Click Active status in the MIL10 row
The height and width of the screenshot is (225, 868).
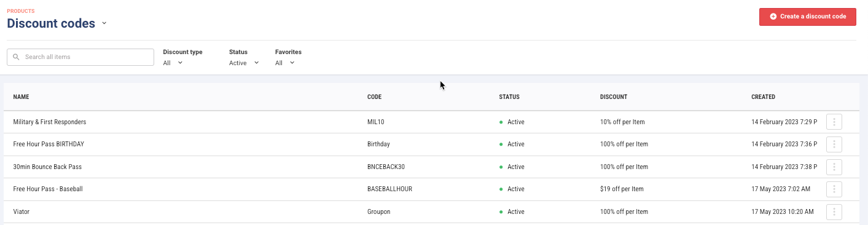point(512,122)
